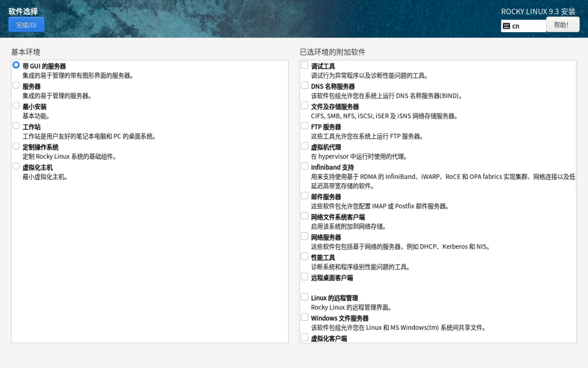
Task: Click the DNS BIND description line
Action: point(387,96)
